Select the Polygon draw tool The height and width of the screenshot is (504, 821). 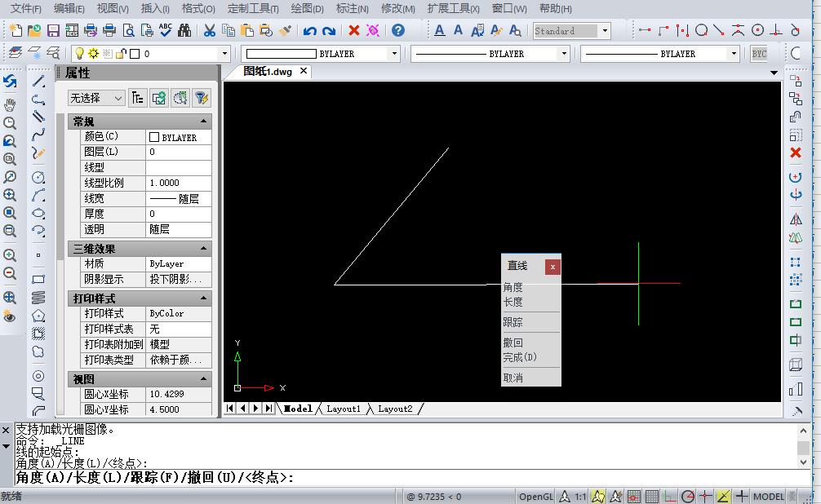click(x=38, y=316)
